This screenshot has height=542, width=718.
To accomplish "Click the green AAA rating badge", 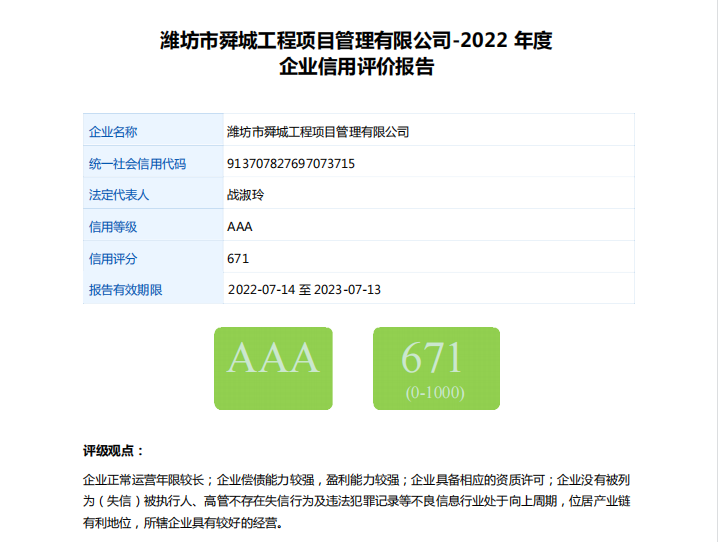I will point(273,369).
